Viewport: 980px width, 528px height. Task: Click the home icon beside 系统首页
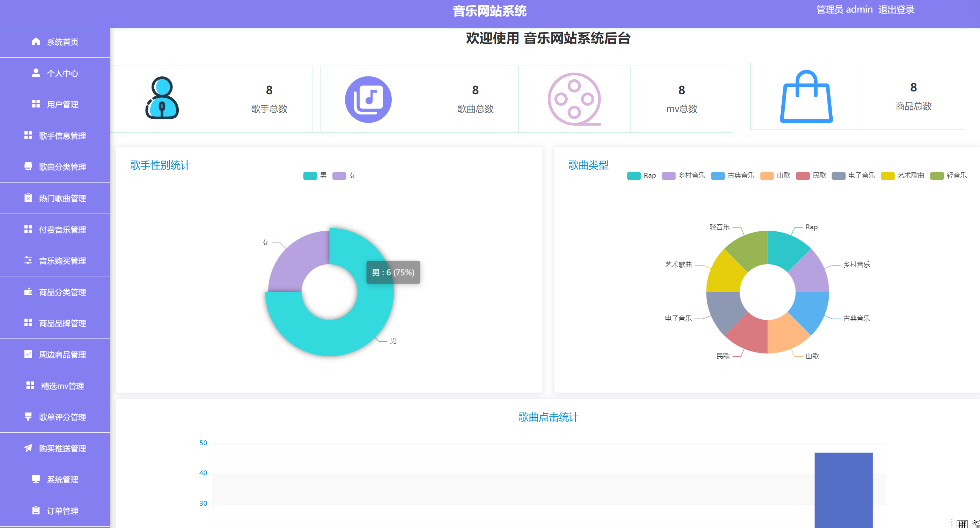(x=36, y=42)
